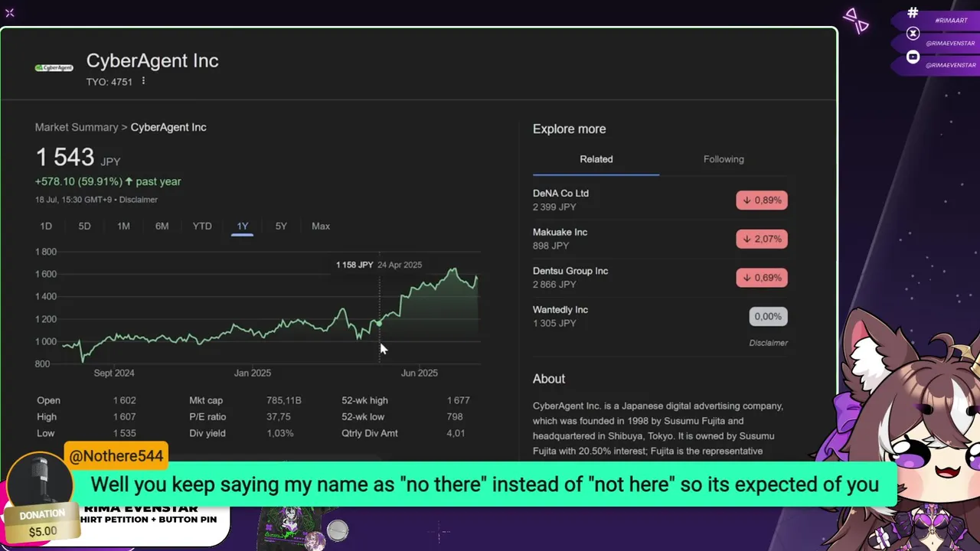Click the X social icon for @RIMAEVENSTAR

coord(913,33)
